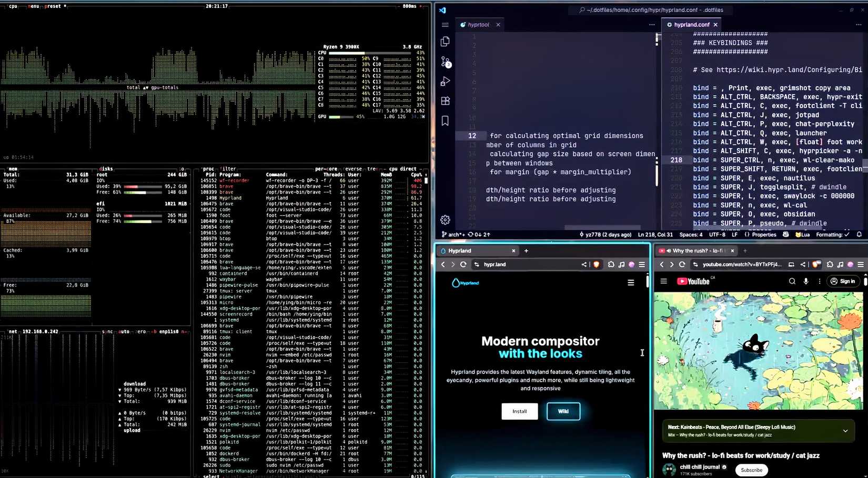Click the music note icon in YouTube browser window
This screenshot has height=478, width=868.
(840, 265)
